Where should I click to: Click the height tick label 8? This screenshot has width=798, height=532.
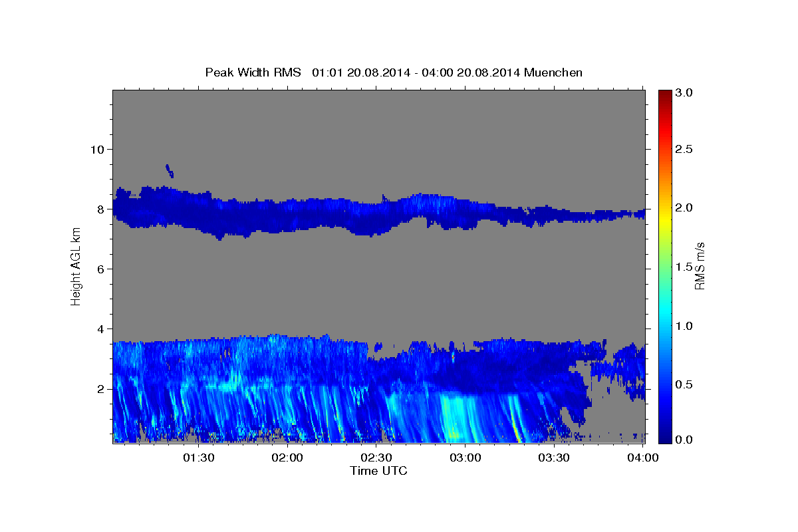(100, 209)
